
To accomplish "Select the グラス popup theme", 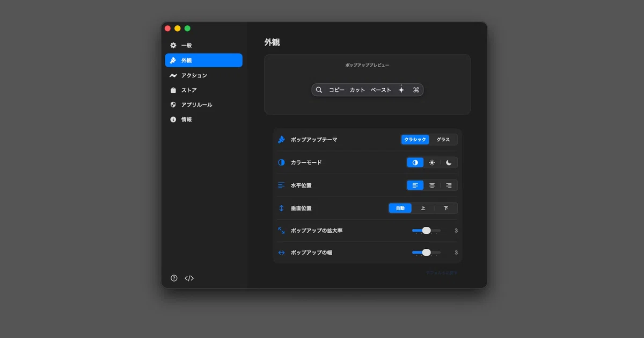I will 443,140.
